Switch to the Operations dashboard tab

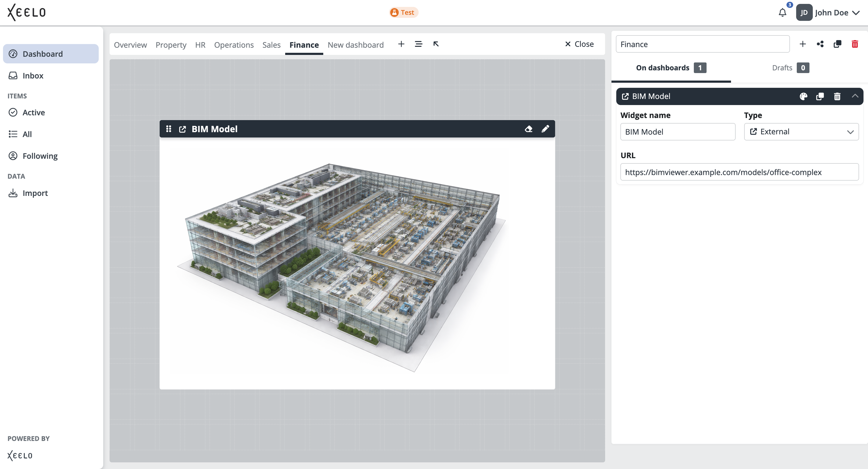234,45
